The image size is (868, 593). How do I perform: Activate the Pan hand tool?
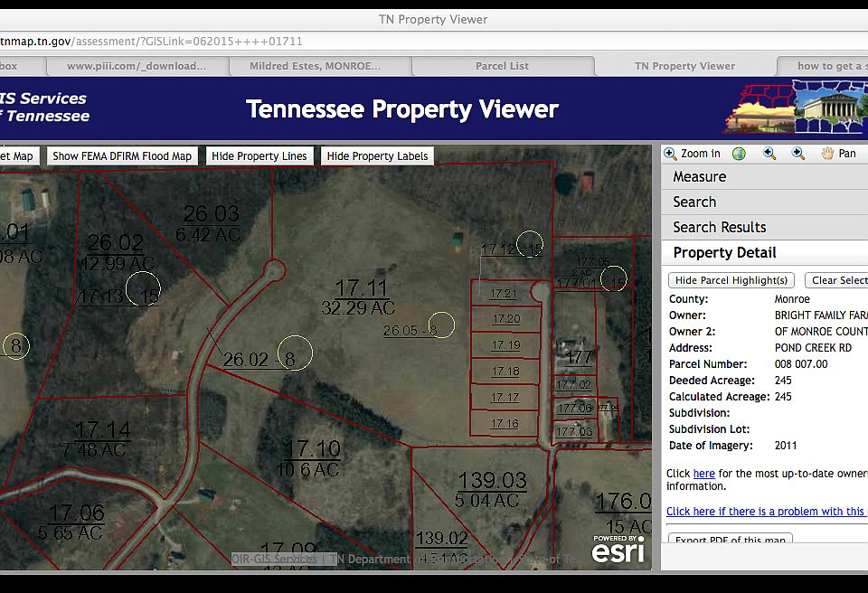pyautogui.click(x=839, y=154)
